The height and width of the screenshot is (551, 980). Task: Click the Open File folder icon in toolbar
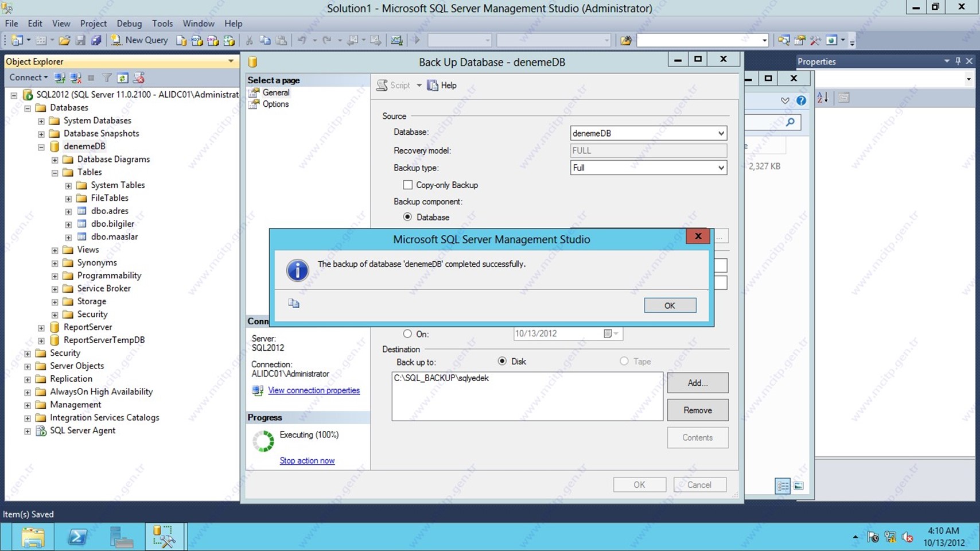click(65, 40)
